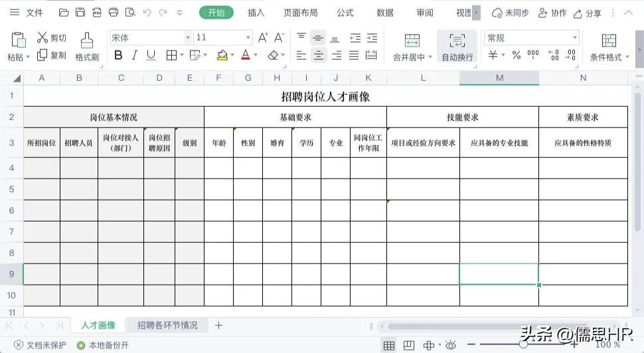This screenshot has height=353, width=644.
Task: Open the font color dropdown arrow
Action: pos(256,55)
